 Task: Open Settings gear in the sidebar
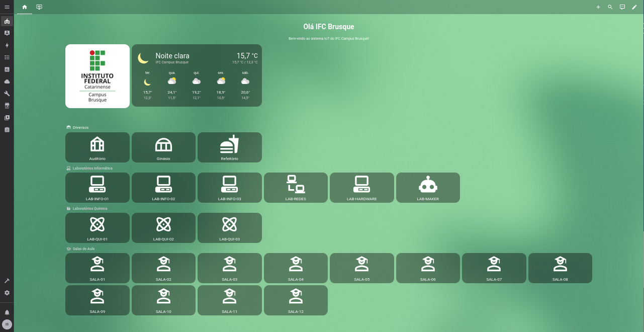tap(7, 293)
